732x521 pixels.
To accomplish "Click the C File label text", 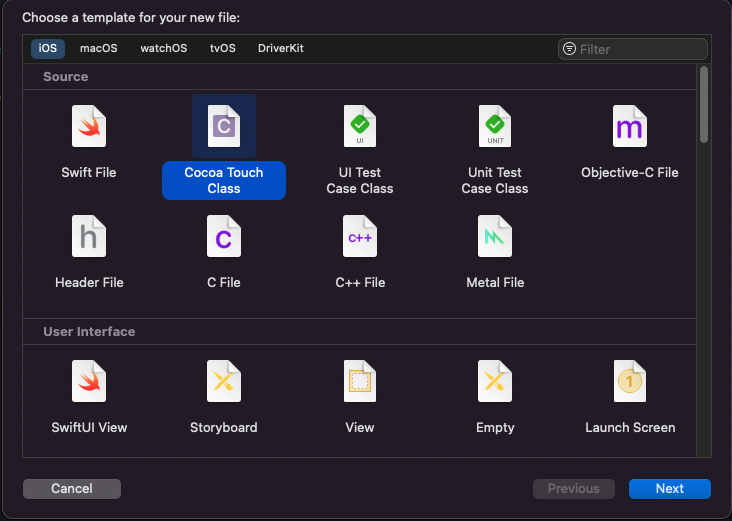I will [x=224, y=283].
